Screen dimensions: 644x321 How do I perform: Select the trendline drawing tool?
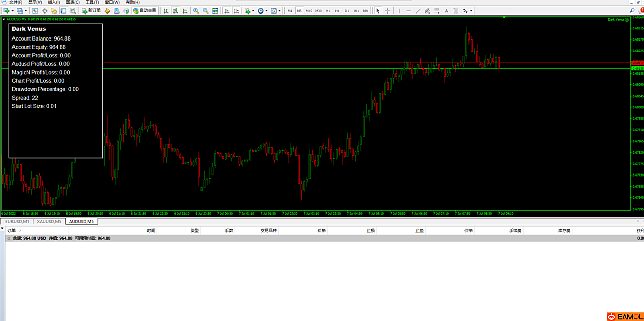click(x=418, y=11)
